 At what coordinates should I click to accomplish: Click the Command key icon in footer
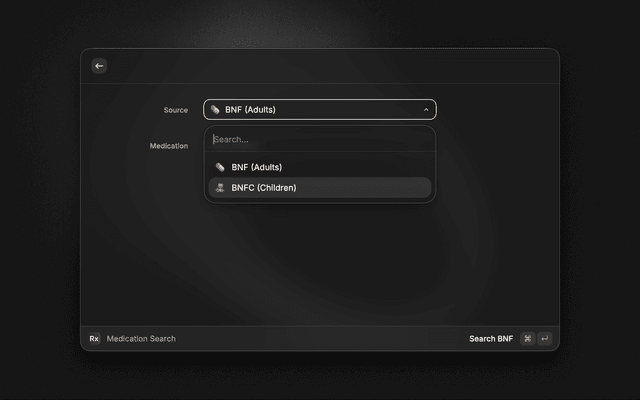527,339
